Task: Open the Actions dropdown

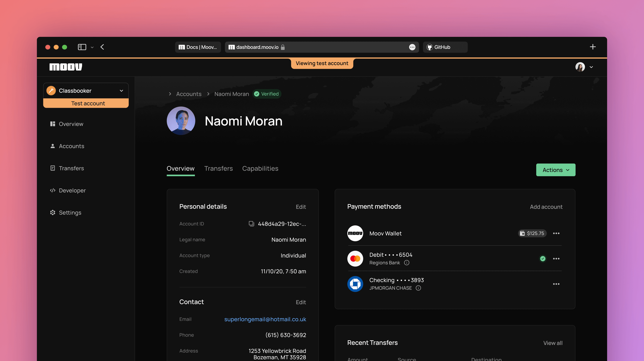Action: tap(555, 170)
